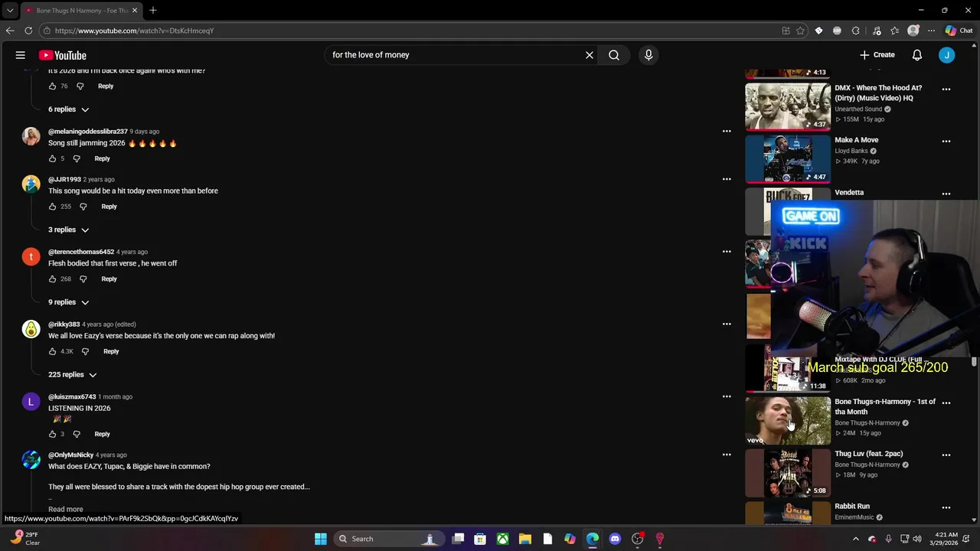The height and width of the screenshot is (551, 980).
Task: Open options menu for @rikky383 comment
Action: pos(727,324)
